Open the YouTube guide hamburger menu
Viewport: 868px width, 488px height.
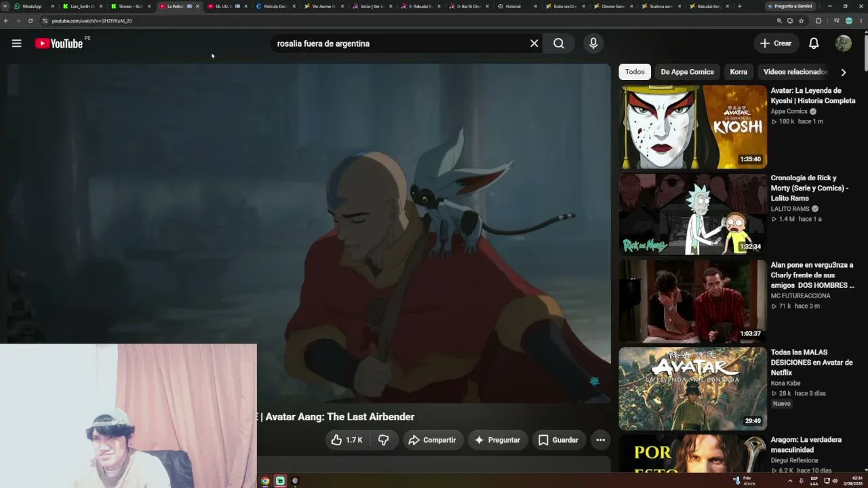click(x=16, y=43)
